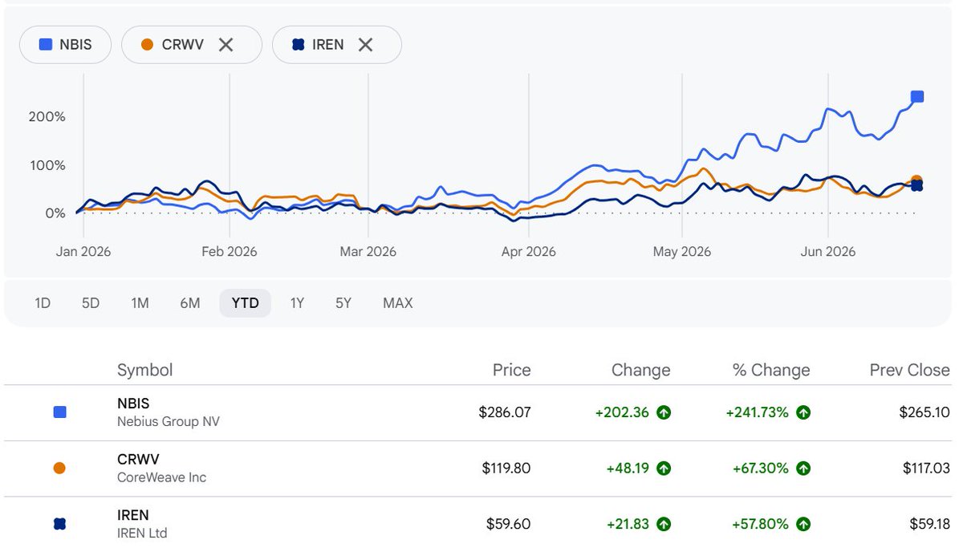963x560 pixels.
Task: Click the 100% y-axis label
Action: tap(48, 165)
